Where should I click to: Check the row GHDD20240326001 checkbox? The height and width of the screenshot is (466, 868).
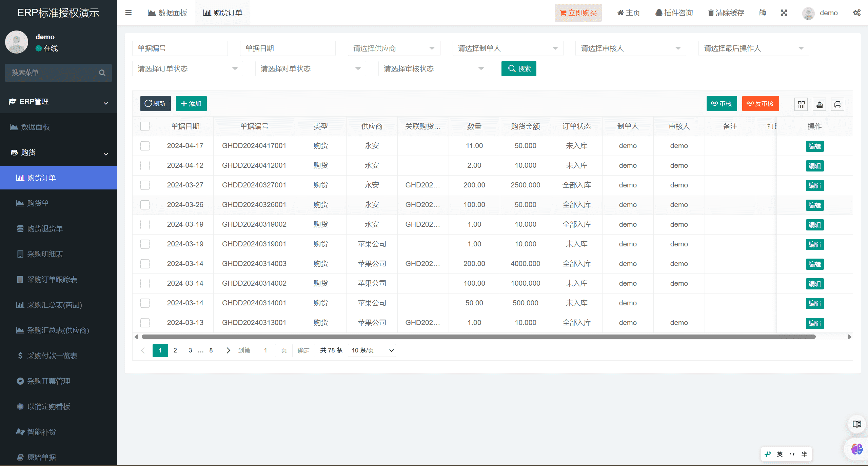[x=145, y=205]
